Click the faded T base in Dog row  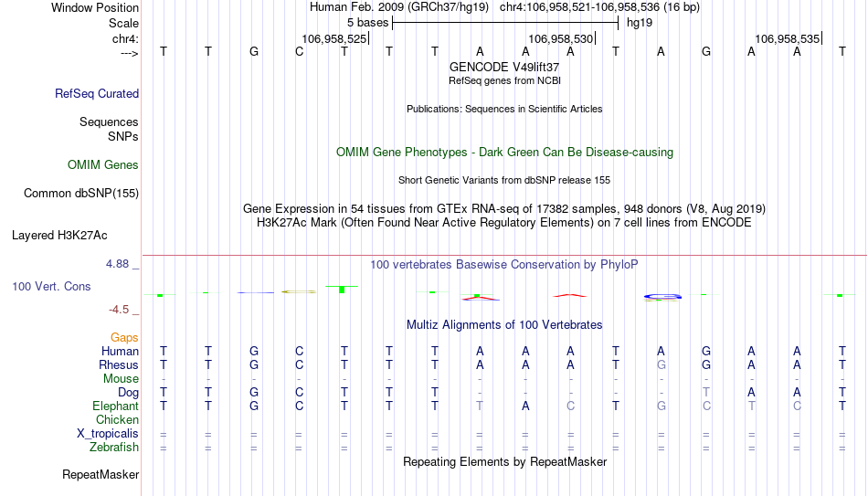click(705, 393)
